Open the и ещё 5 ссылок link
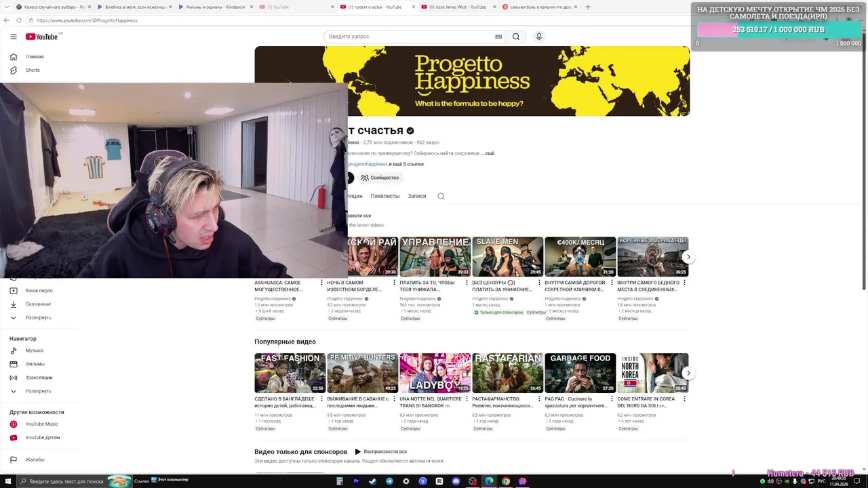This screenshot has height=488, width=868. point(406,164)
